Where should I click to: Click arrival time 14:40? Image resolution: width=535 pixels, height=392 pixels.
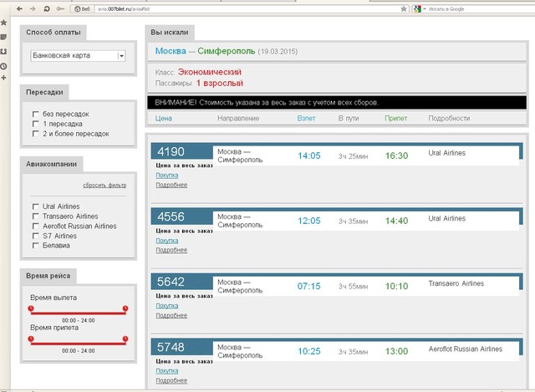click(x=396, y=221)
